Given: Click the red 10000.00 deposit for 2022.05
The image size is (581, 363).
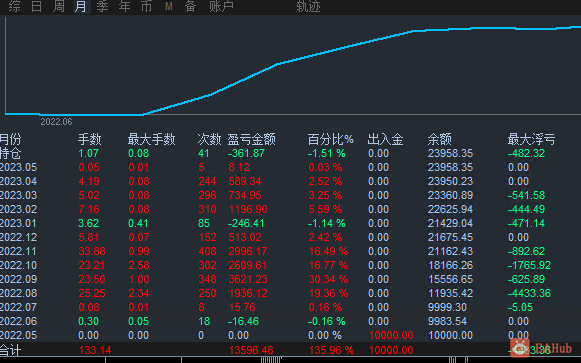Looking at the screenshot, I should click(x=391, y=335).
